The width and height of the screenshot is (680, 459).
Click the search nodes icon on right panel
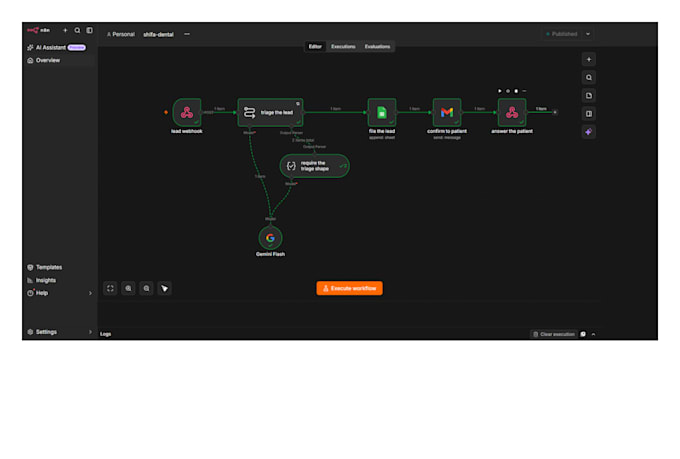click(x=588, y=78)
